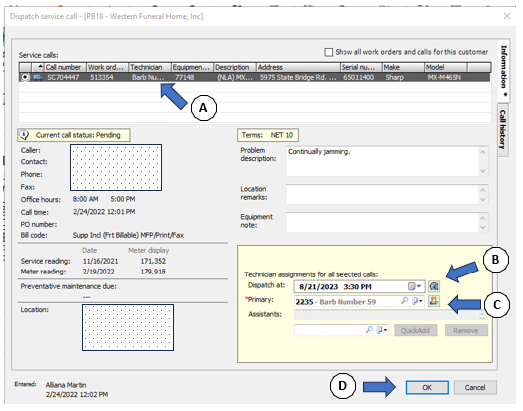Click the technician assign icon beside Primary

point(434,301)
